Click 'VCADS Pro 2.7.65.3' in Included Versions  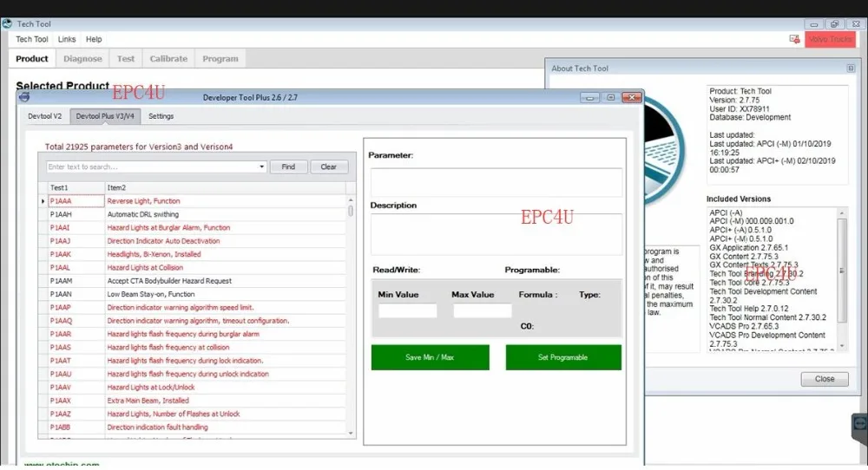(x=744, y=326)
